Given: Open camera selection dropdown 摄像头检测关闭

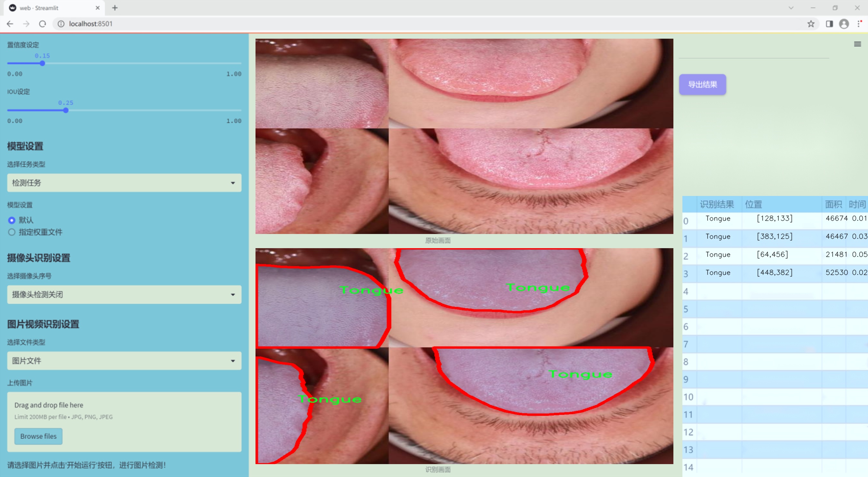Looking at the screenshot, I should click(124, 294).
